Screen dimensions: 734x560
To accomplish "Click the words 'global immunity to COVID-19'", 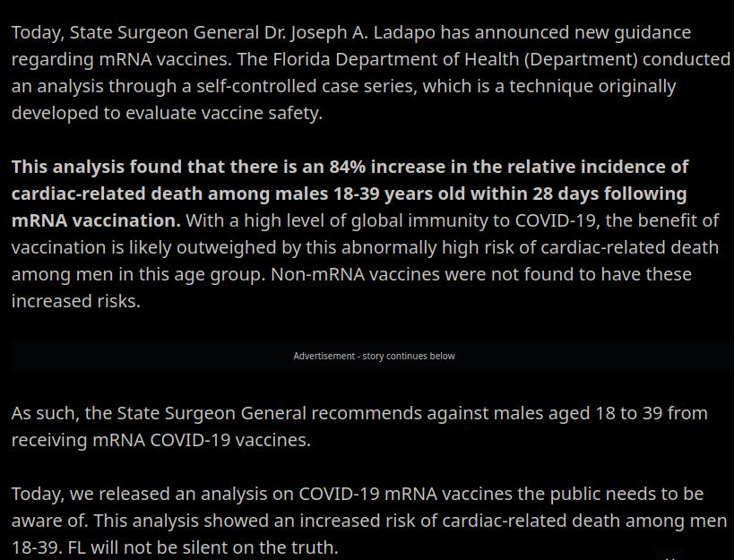I will pyautogui.click(x=475, y=220).
